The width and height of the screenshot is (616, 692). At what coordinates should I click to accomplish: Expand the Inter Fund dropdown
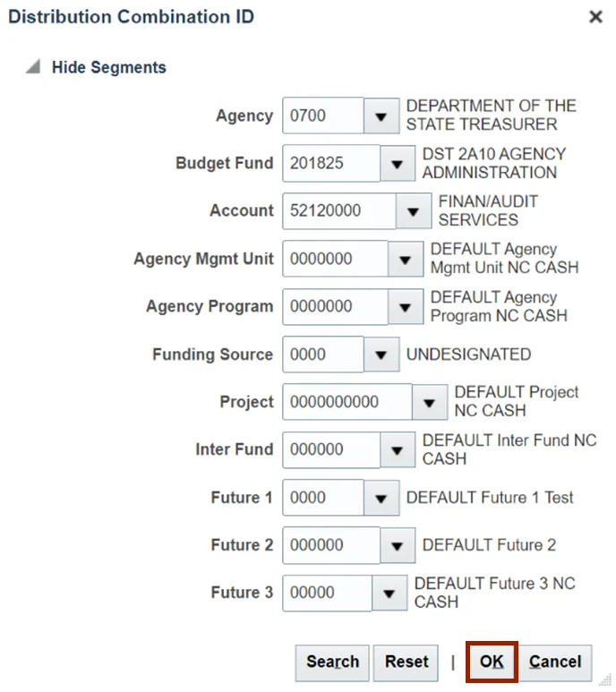[x=397, y=449]
